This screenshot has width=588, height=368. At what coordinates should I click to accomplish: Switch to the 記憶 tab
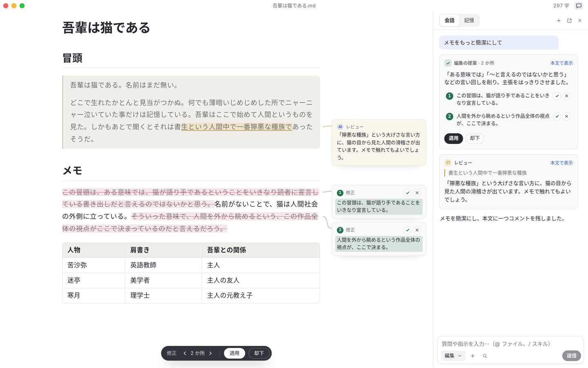469,20
